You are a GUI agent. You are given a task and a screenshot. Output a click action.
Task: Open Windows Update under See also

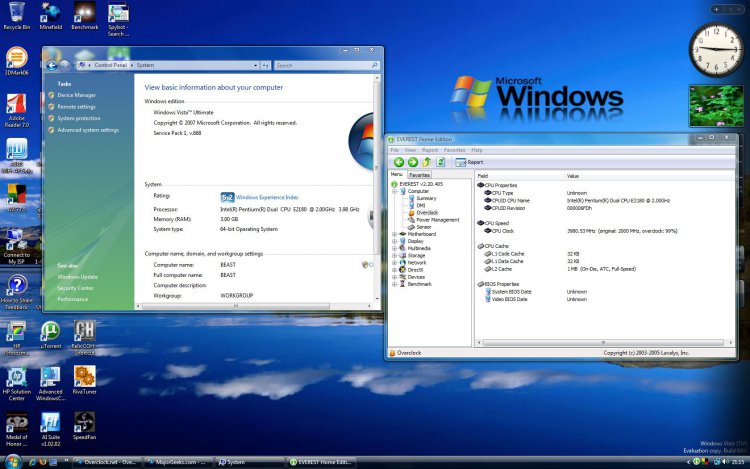click(77, 277)
